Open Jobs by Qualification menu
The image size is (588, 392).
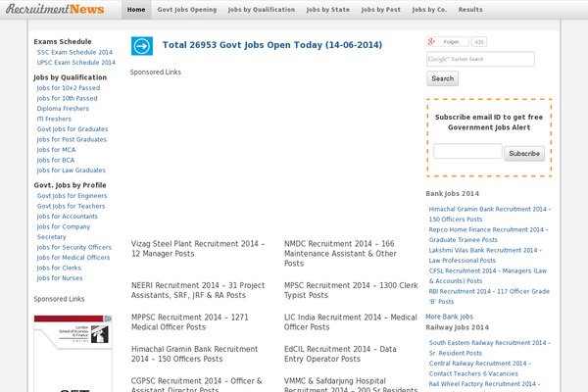[262, 10]
